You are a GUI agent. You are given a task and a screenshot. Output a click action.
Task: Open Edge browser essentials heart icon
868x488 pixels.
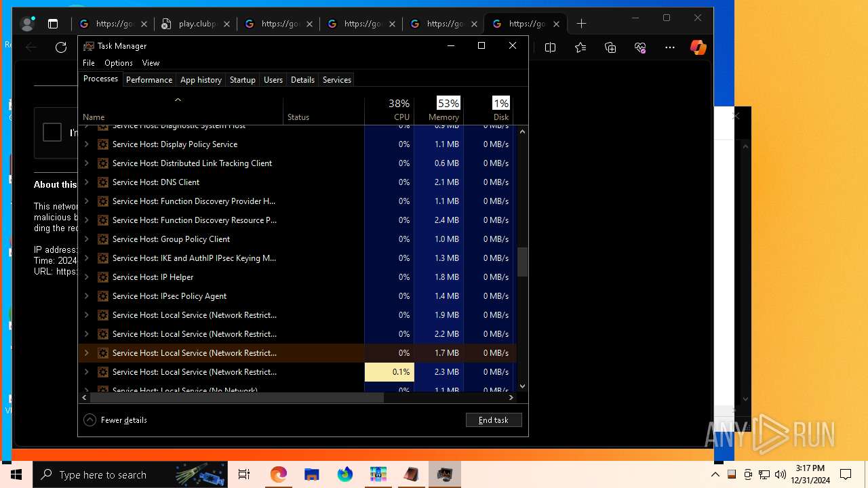[x=640, y=47]
